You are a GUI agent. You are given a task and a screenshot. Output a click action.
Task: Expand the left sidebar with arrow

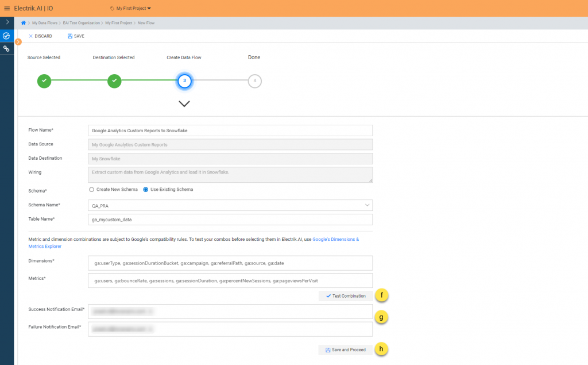click(7, 22)
